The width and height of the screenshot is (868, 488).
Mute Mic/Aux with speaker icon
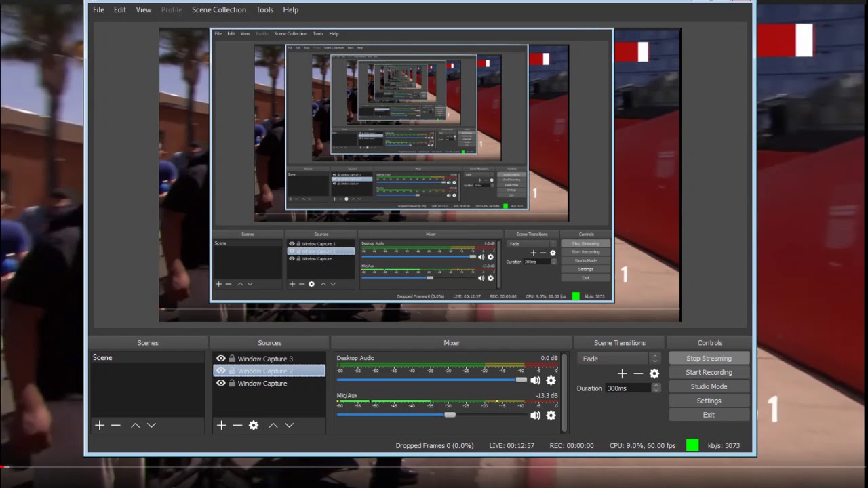535,415
